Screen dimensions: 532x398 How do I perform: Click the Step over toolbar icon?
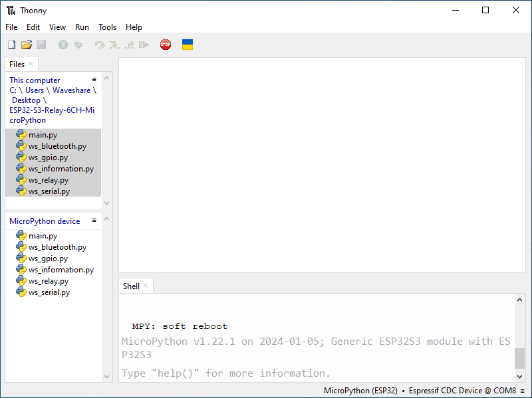click(100, 45)
